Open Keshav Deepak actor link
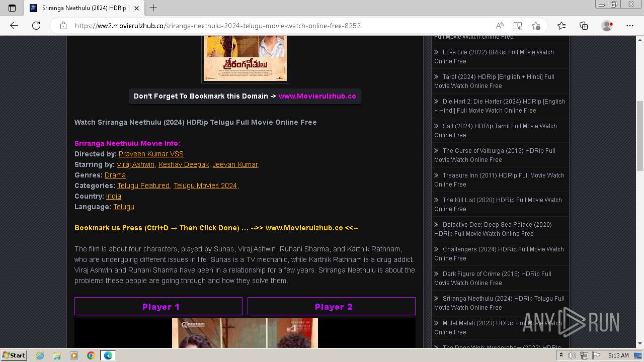644x362 pixels. (x=184, y=164)
